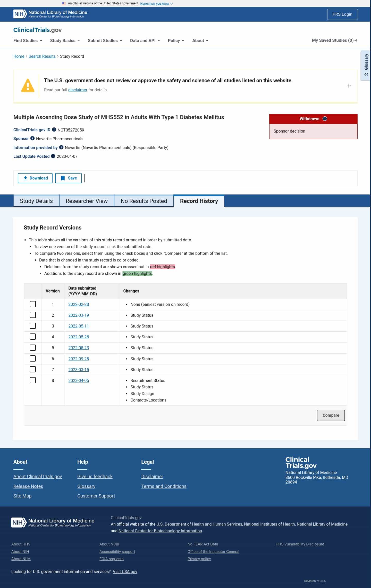Open the Submit Studies dropdown menu
This screenshot has width=371, height=588.
[x=105, y=40]
